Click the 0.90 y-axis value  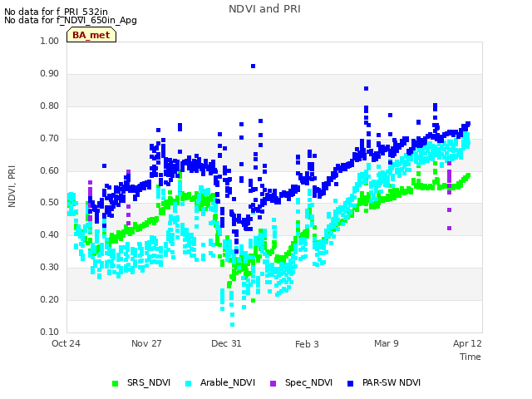click(50, 74)
